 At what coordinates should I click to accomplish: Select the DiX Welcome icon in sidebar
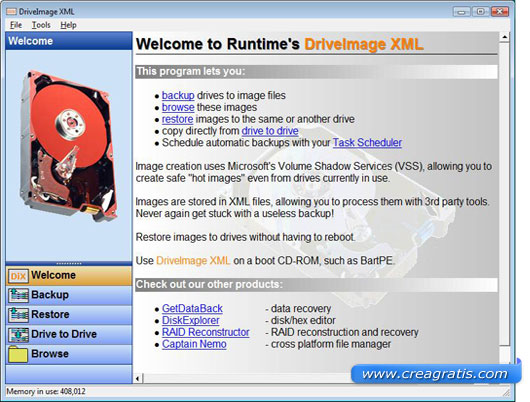pos(18,276)
